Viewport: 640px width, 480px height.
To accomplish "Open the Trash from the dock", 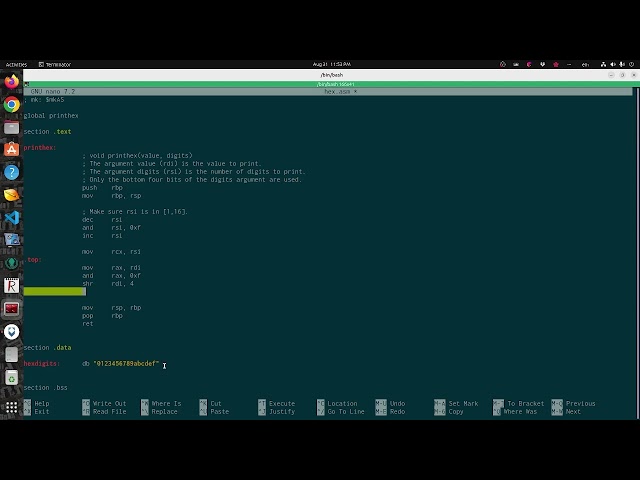I will [x=11, y=377].
